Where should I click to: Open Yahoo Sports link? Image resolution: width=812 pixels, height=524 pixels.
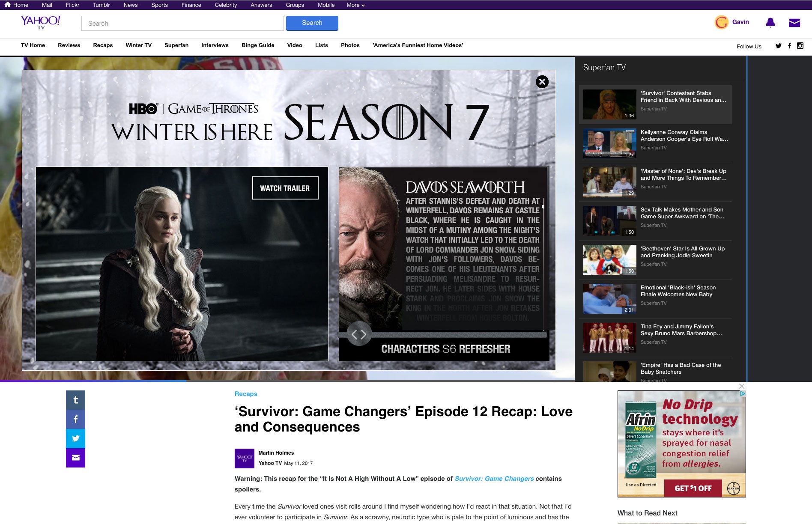tap(159, 5)
